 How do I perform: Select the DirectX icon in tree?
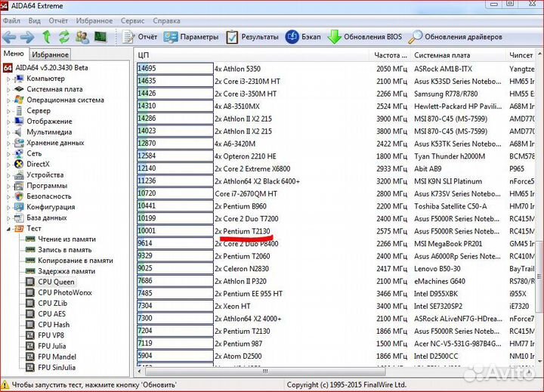point(19,164)
